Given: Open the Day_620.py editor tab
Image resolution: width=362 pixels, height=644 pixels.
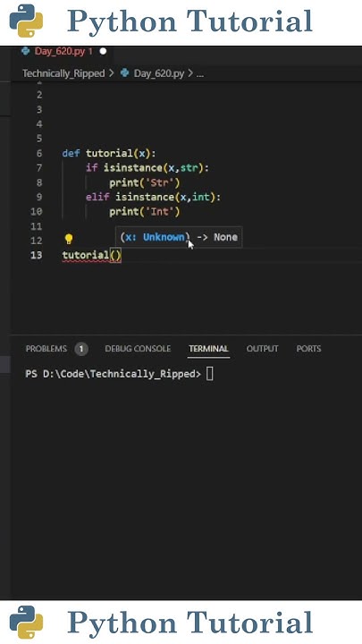Looking at the screenshot, I should pyautogui.click(x=63, y=52).
